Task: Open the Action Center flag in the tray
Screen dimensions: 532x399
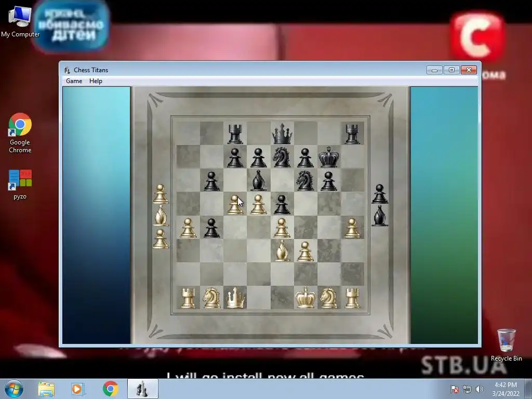Action: (x=455, y=389)
